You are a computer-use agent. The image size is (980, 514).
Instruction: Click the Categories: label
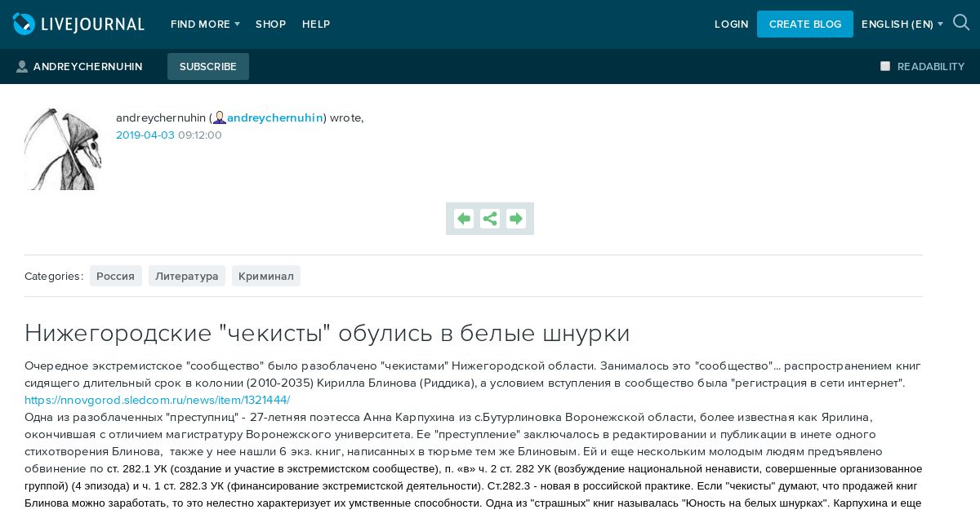[x=54, y=276]
